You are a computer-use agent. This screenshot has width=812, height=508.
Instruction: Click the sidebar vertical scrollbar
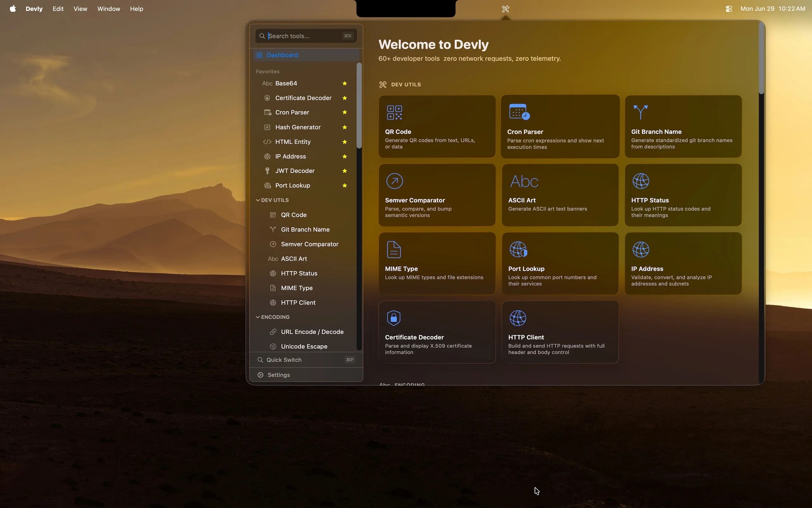click(359, 105)
